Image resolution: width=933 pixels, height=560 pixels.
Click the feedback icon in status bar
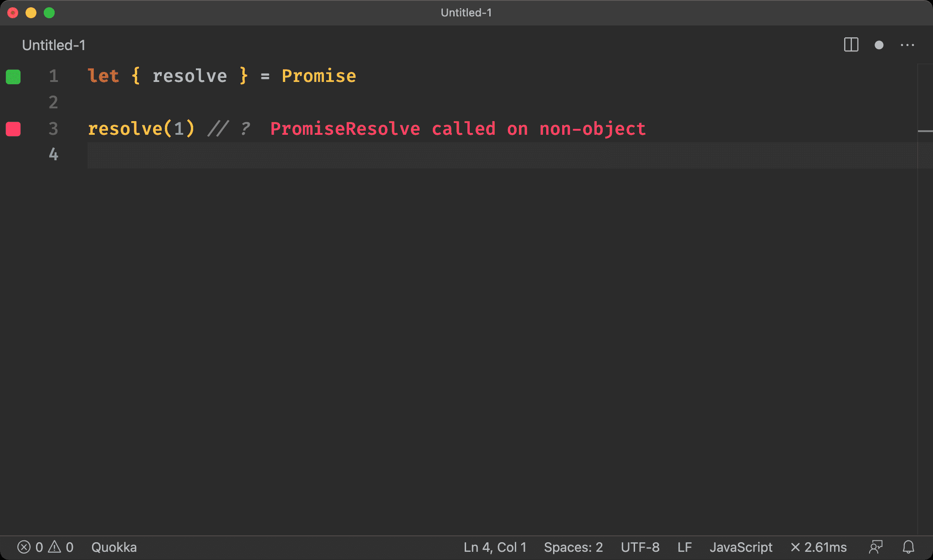pos(876,547)
